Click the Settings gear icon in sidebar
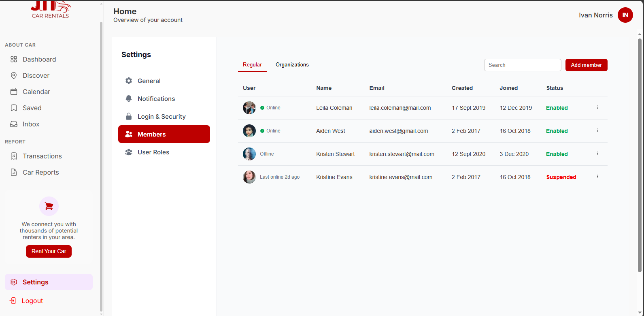 point(14,282)
